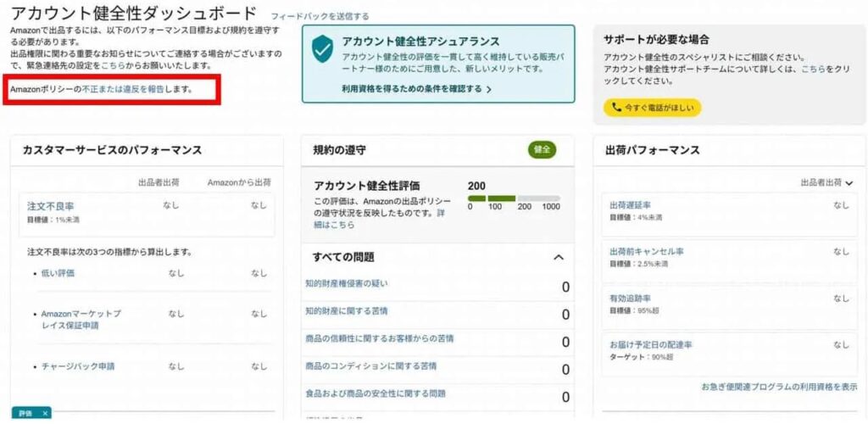Open the 出荷前キャンセル率 metric link

pyautogui.click(x=647, y=251)
